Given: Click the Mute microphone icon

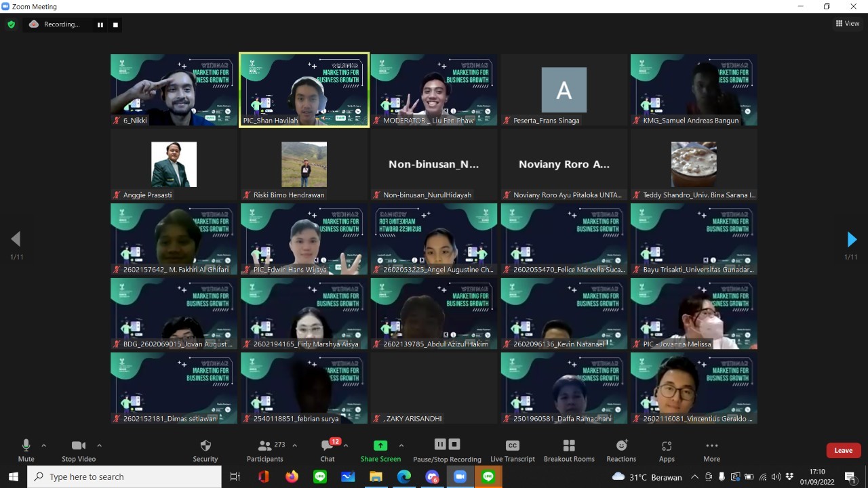Looking at the screenshot, I should (26, 445).
